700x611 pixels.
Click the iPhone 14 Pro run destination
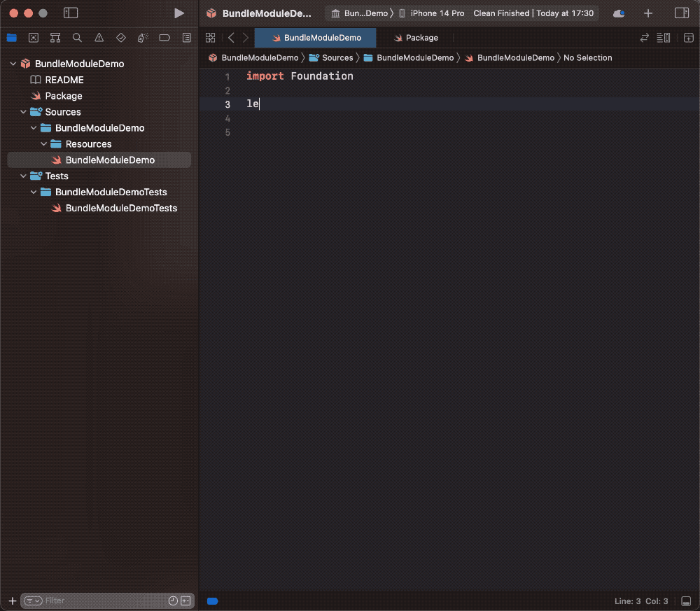437,13
